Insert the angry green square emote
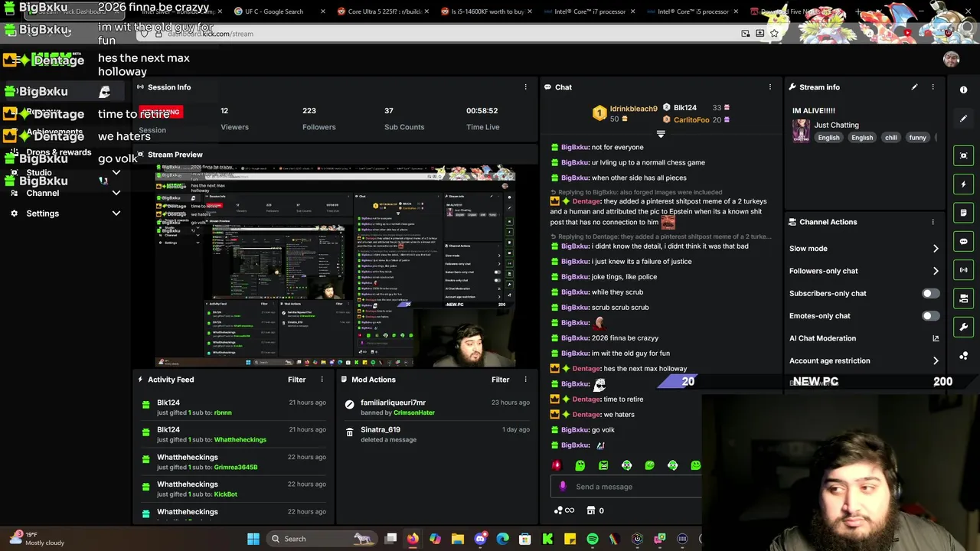 (603, 465)
